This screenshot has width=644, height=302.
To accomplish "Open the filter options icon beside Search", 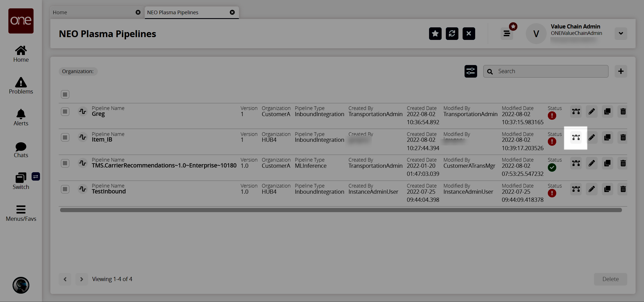I will pos(471,71).
